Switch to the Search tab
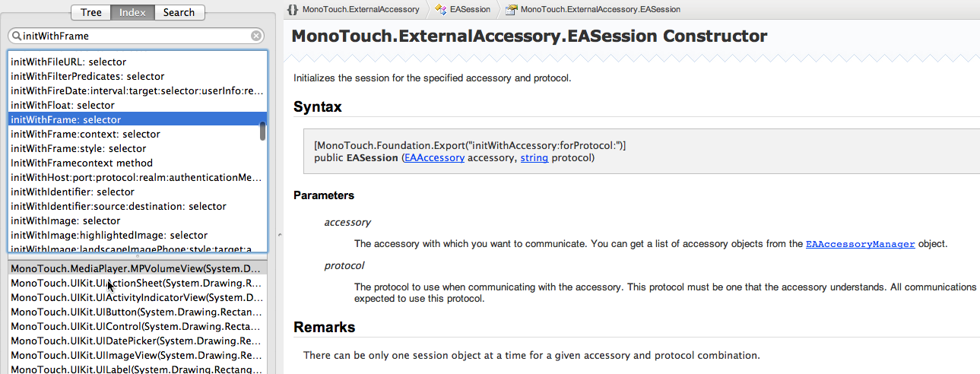This screenshot has height=374, width=980. point(179,12)
